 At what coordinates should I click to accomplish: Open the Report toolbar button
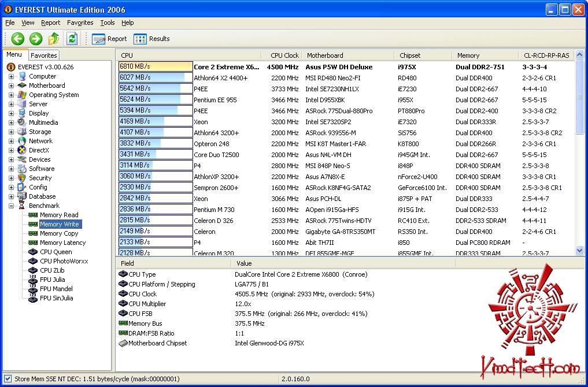tap(109, 39)
